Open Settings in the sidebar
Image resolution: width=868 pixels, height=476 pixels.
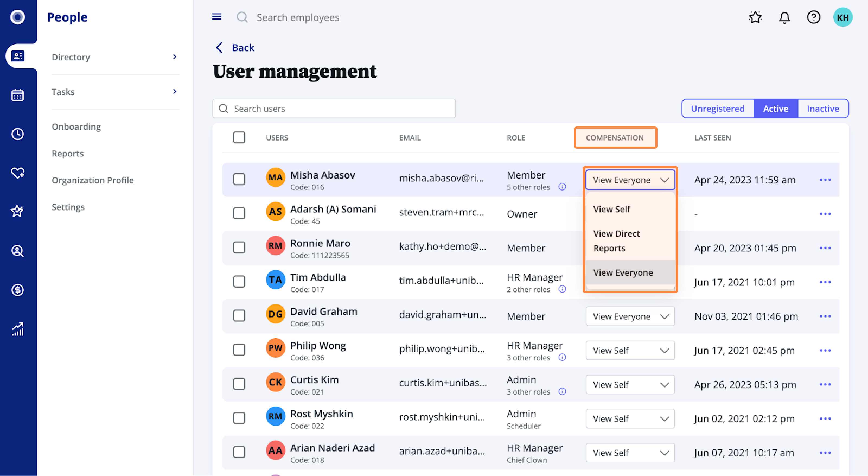point(68,207)
